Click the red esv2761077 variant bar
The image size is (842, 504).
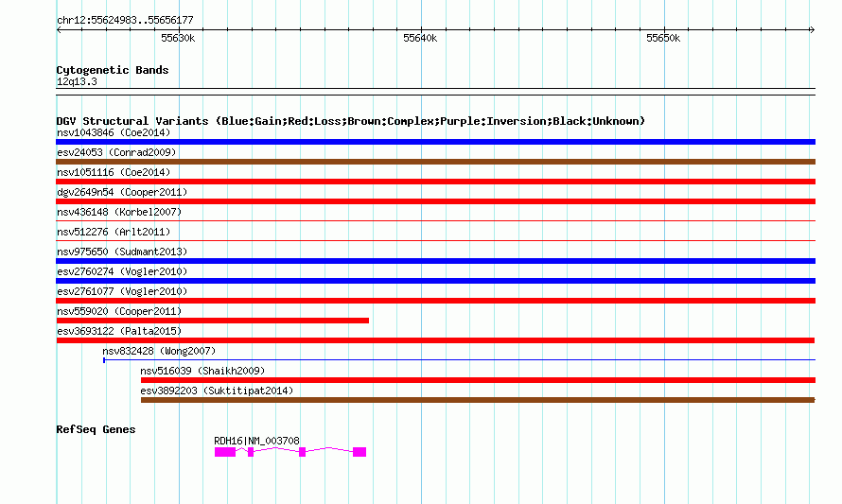pyautogui.click(x=435, y=301)
